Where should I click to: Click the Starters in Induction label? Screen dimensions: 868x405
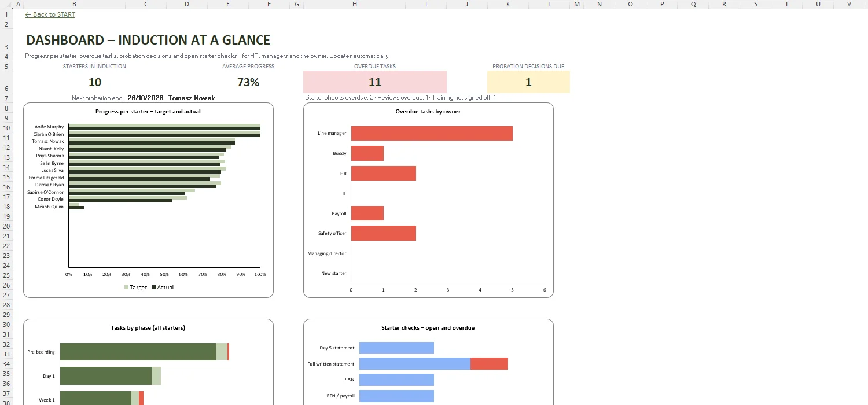(x=94, y=67)
